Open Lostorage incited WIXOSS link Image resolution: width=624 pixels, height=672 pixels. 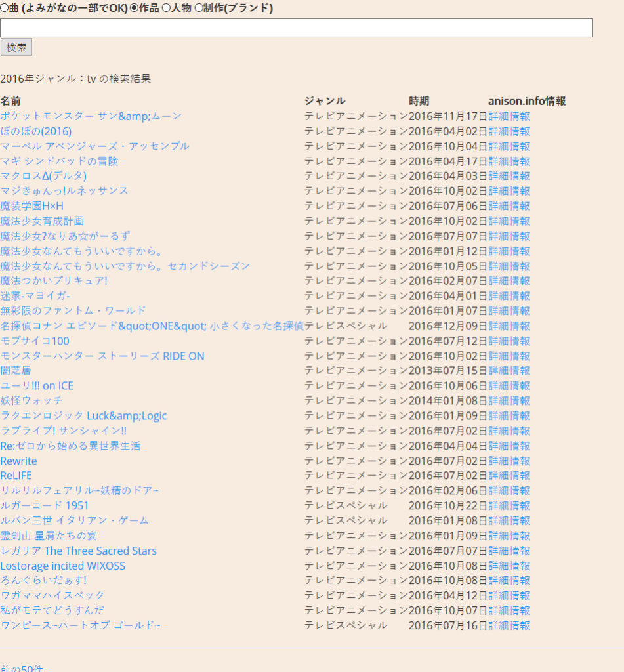pyautogui.click(x=62, y=566)
